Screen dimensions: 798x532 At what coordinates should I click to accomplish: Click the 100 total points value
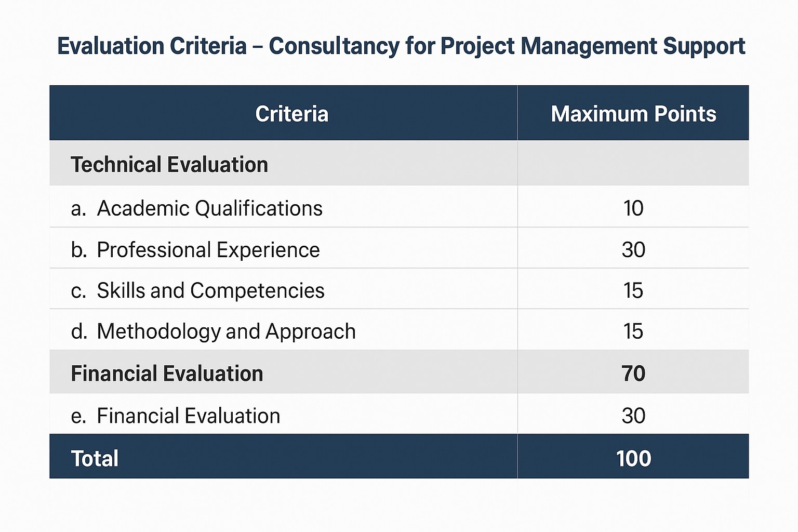[x=633, y=459]
